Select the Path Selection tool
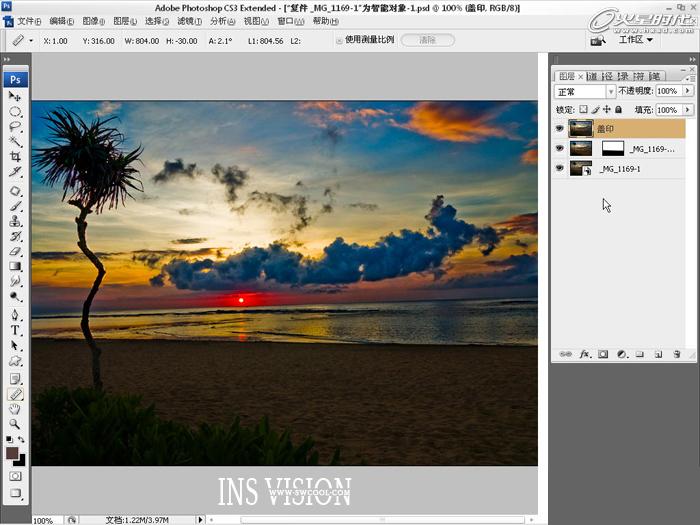This screenshot has height=525, width=700. 15,346
